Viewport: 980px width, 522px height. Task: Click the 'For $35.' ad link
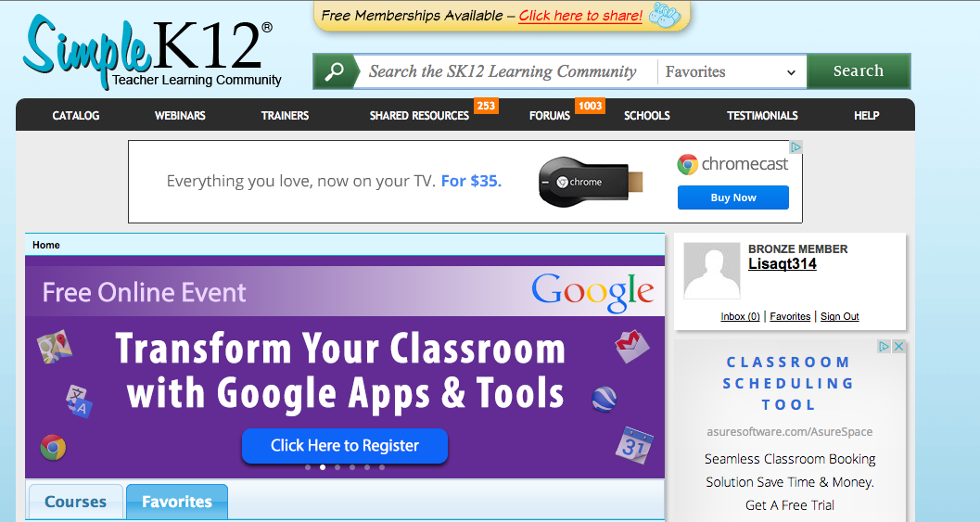coord(471,182)
